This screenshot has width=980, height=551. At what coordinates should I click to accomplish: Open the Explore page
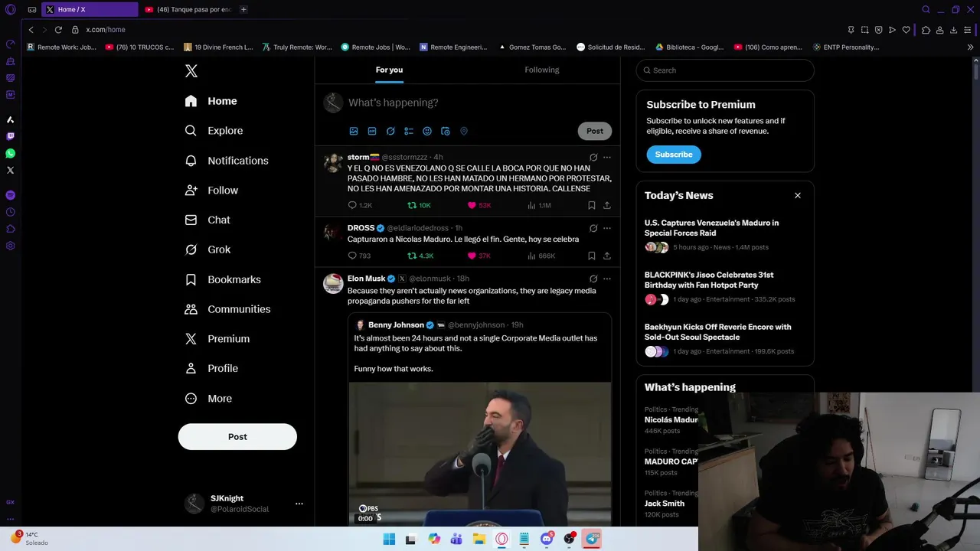pos(214,131)
